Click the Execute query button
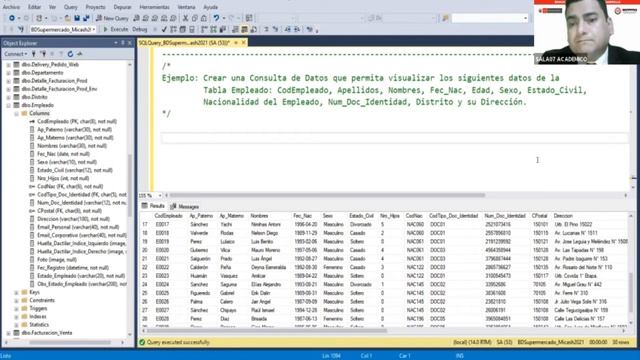Screen dimensions: 640x360 pos(116,29)
